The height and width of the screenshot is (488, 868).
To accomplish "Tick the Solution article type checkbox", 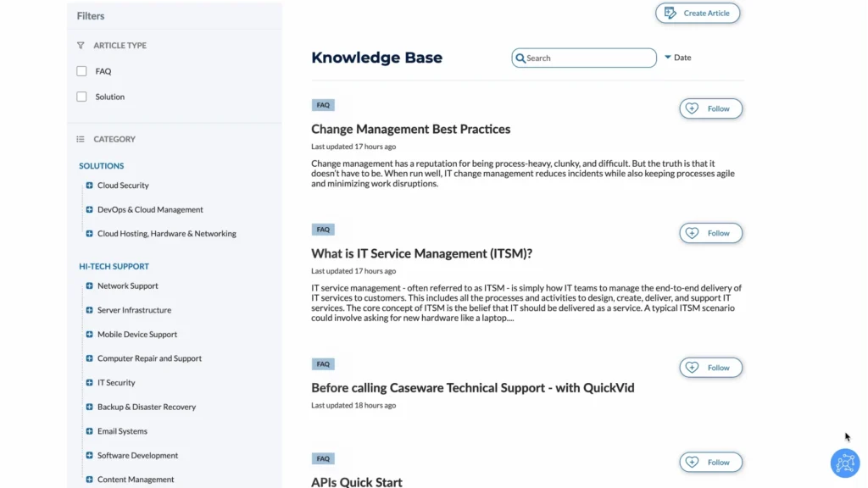I will tap(82, 97).
